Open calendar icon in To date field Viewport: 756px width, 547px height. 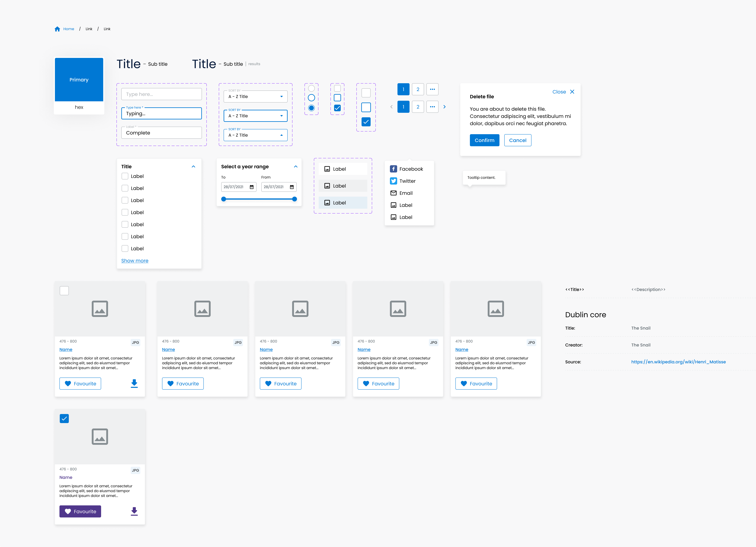(252, 187)
